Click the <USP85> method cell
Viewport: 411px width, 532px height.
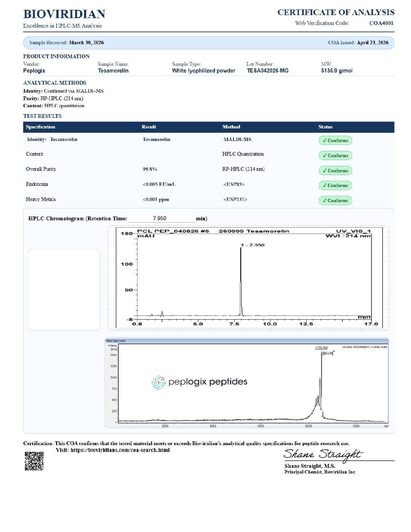point(234,184)
